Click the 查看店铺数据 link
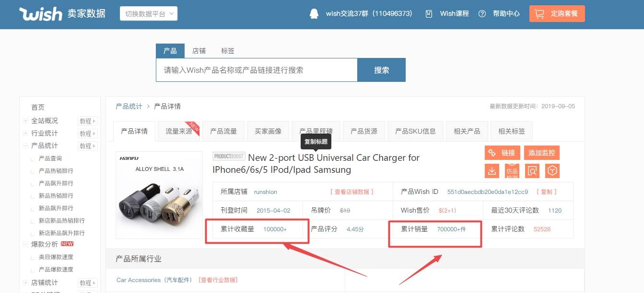 (x=352, y=192)
